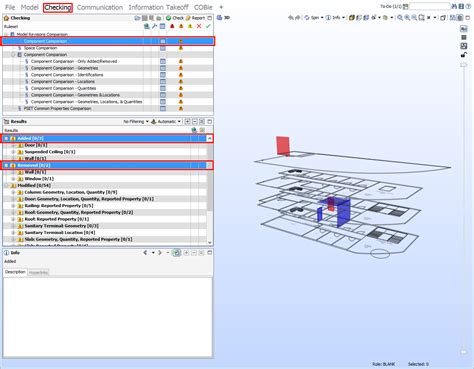The image size is (474, 369).
Task: Click the zoom to window rectangle icon
Action: tap(421, 18)
